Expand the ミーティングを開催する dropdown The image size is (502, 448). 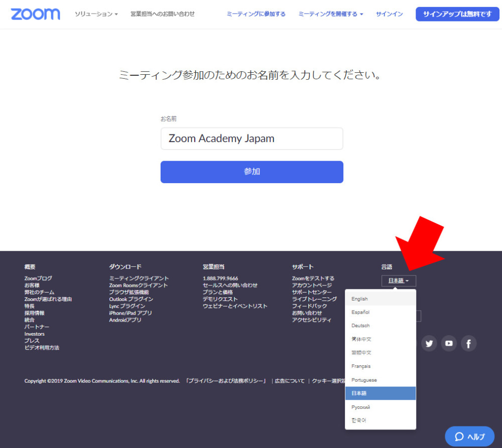tap(330, 14)
